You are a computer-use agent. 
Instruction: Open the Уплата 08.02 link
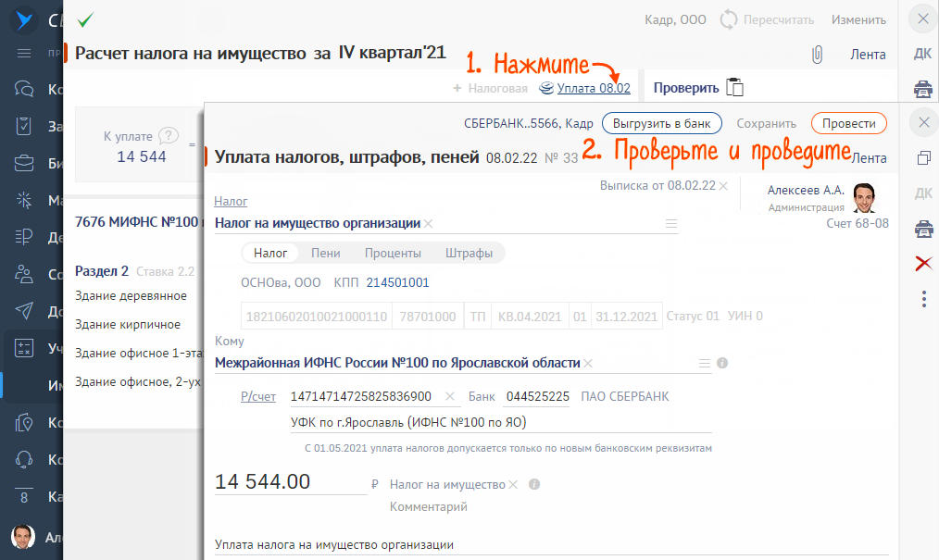tap(594, 88)
